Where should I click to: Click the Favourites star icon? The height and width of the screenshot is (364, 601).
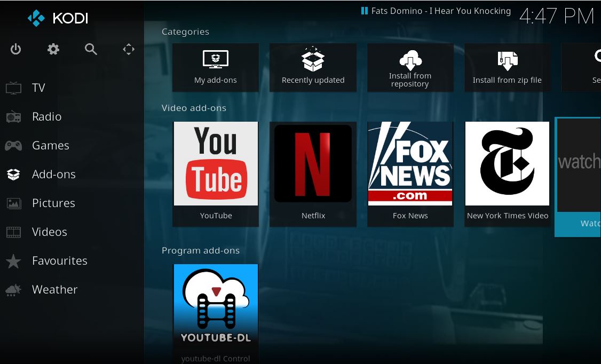tap(13, 261)
